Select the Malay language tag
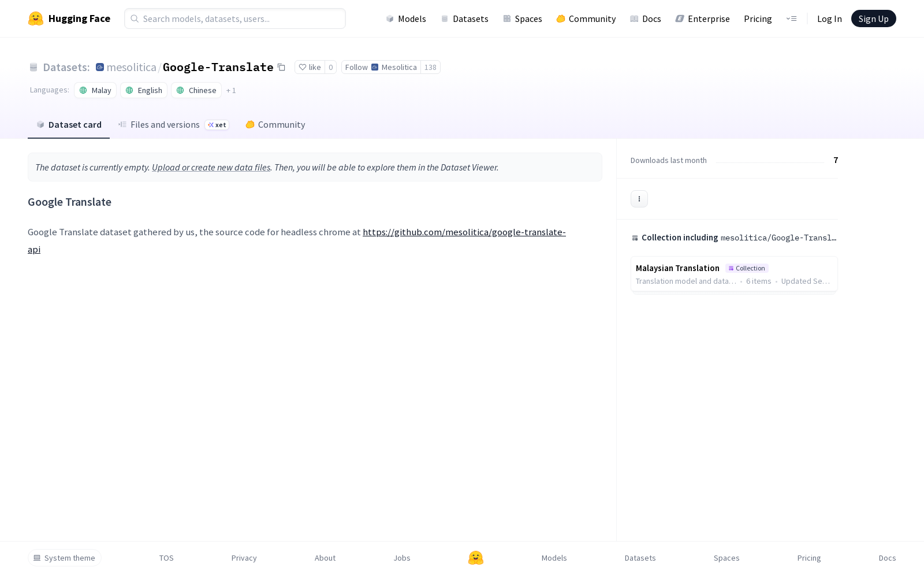Screen dimensions: 924x578 95,90
